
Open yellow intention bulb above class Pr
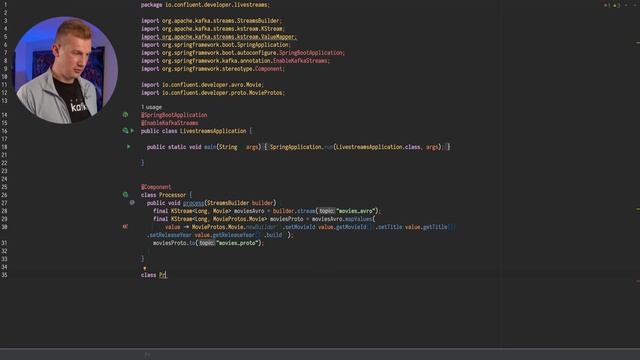tap(144, 268)
